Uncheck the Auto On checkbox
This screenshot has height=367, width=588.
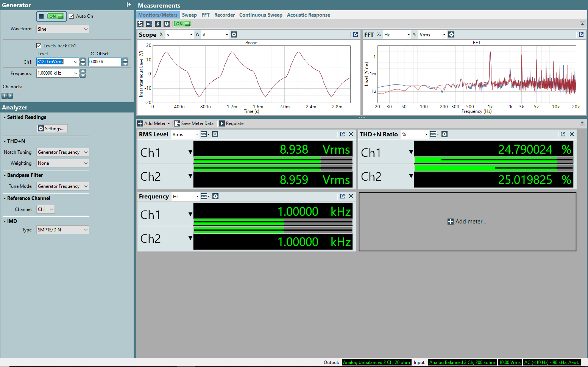click(72, 16)
